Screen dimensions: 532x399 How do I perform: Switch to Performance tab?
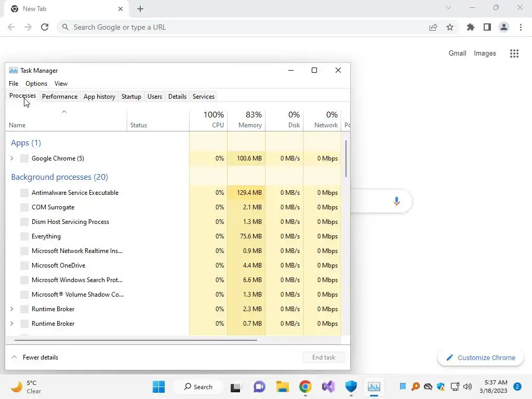coord(60,97)
